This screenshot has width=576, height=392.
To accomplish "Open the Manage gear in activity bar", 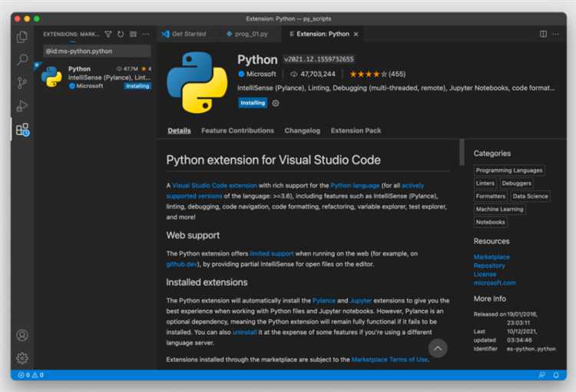I will 22,358.
